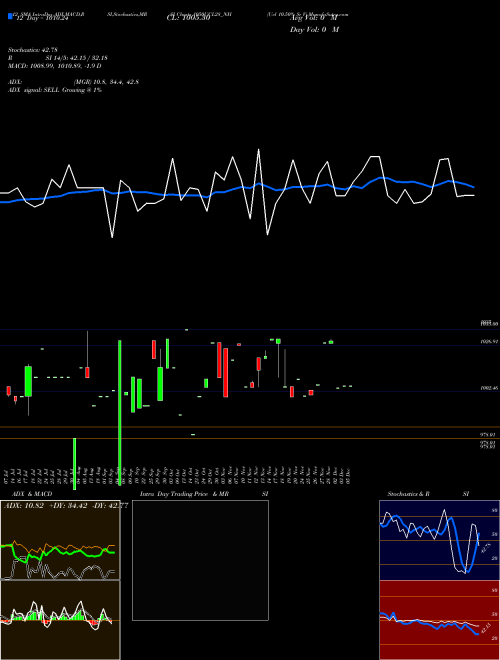
Task: Click the 'Stochastics: 42.78' reading
Action: coord(32,50)
